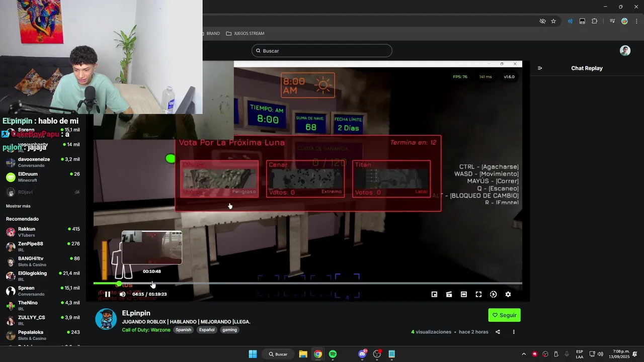
Task: Open recommended channel Rakkun
Action: tap(43, 232)
